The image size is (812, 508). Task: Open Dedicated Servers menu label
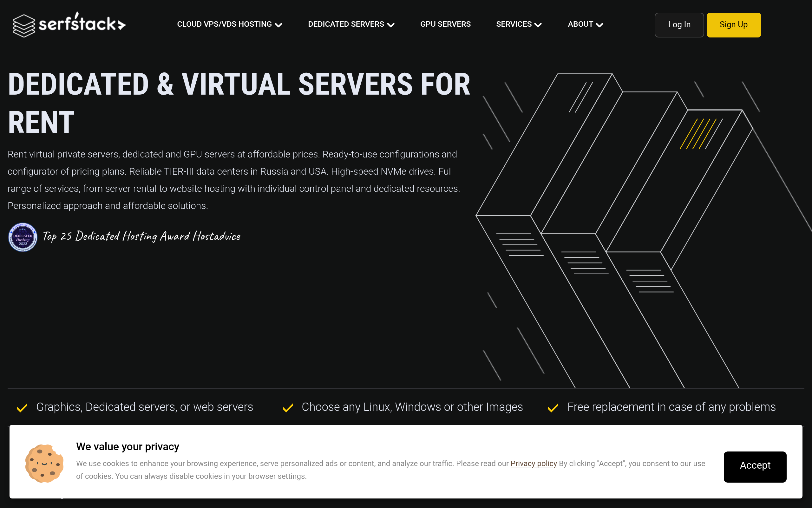(346, 24)
